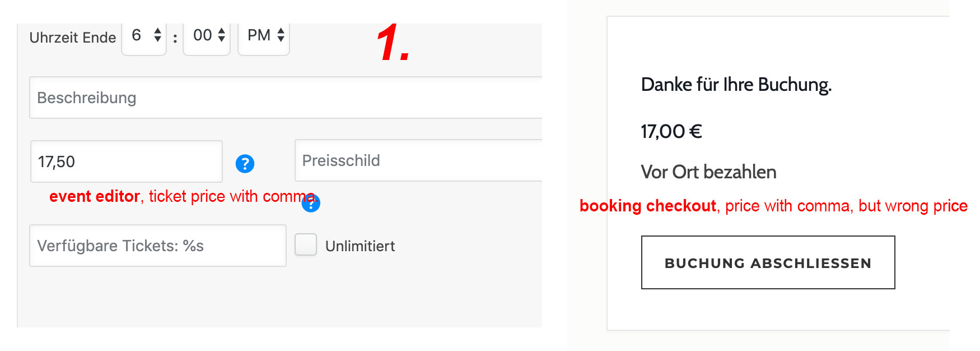This screenshot has height=351, width=980.
Task: Click the blue help icon below Preisschild
Action: [311, 203]
